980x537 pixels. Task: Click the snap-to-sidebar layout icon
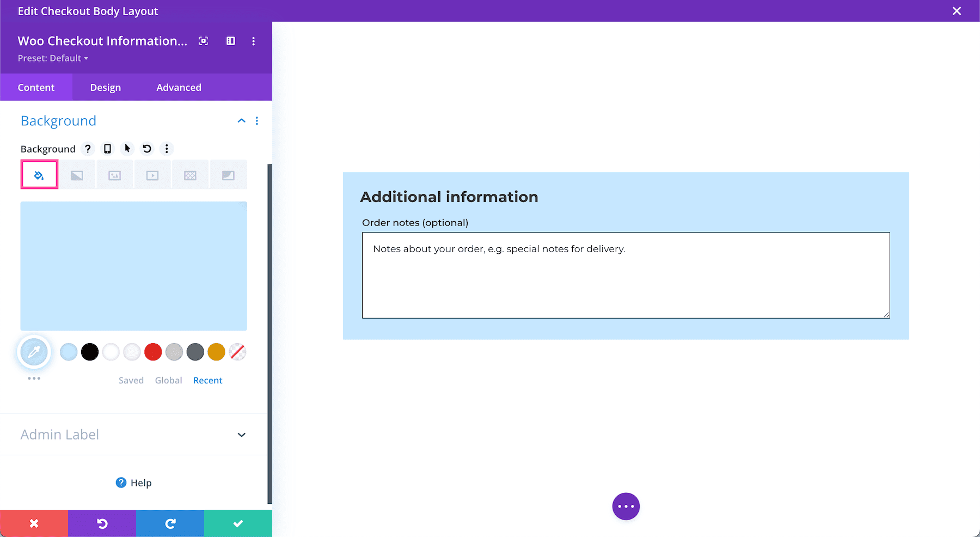pyautogui.click(x=231, y=41)
